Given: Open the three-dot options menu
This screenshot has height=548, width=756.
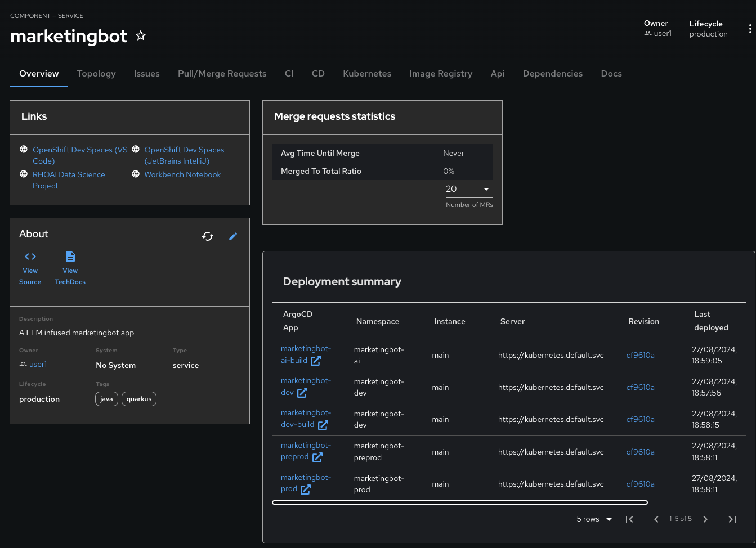Looking at the screenshot, I should pos(750,29).
